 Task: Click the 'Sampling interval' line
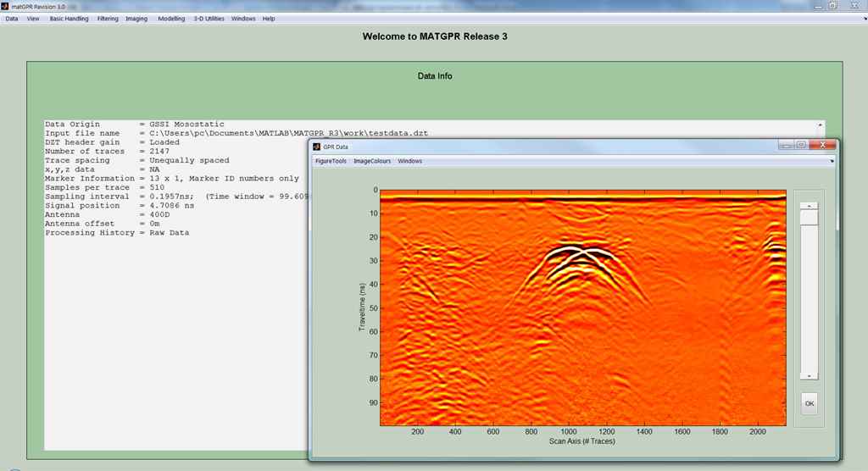pyautogui.click(x=176, y=197)
